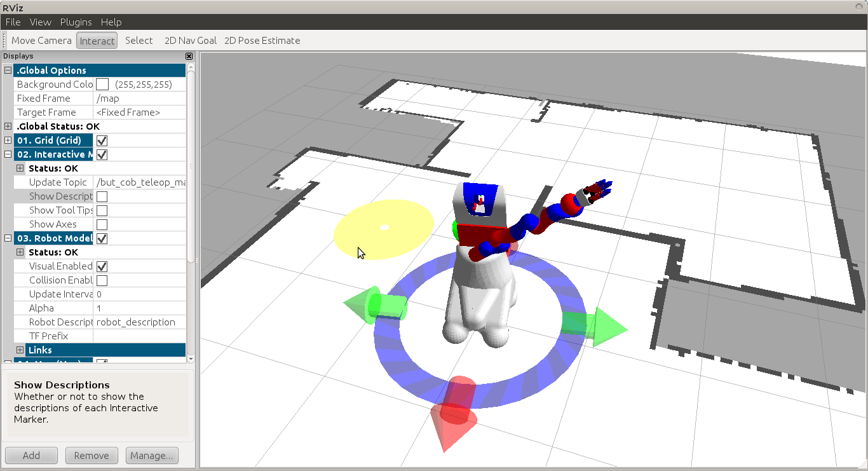Viewport: 868px width, 471px height.
Task: Open the File menu
Action: point(13,22)
